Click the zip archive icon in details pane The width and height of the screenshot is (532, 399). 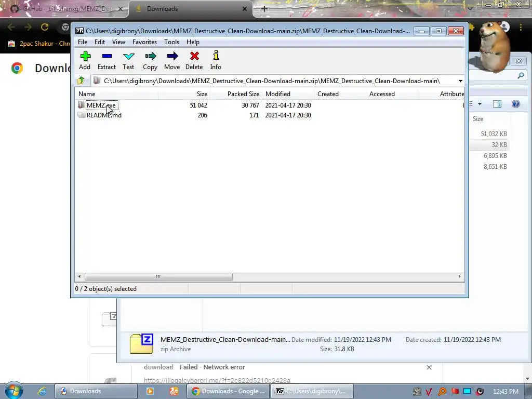coord(141,344)
